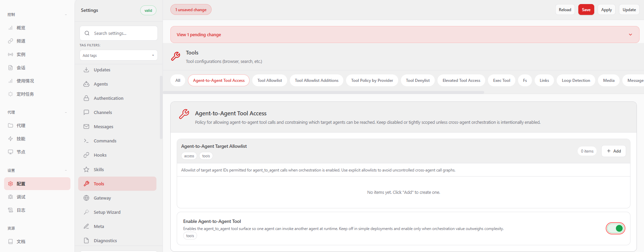The image size is (644, 252).
Task: Disable the Enable Agent-to-Agent Tool switch
Action: click(615, 228)
